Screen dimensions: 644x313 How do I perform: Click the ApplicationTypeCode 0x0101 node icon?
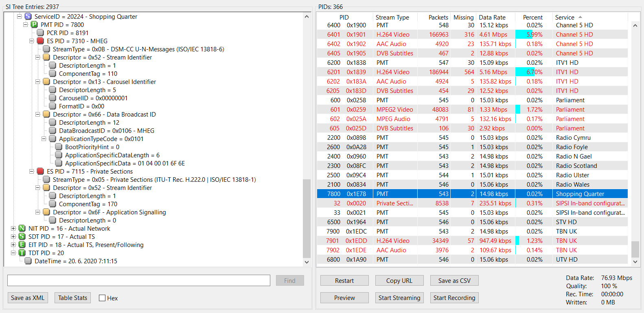(x=53, y=139)
